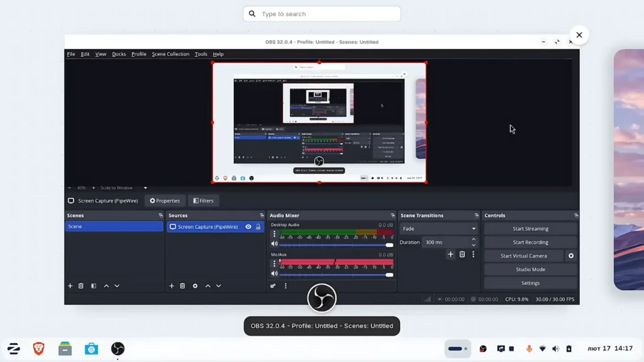Undock the Scene Transitions panel
This screenshot has width=644, height=362.
(x=477, y=216)
